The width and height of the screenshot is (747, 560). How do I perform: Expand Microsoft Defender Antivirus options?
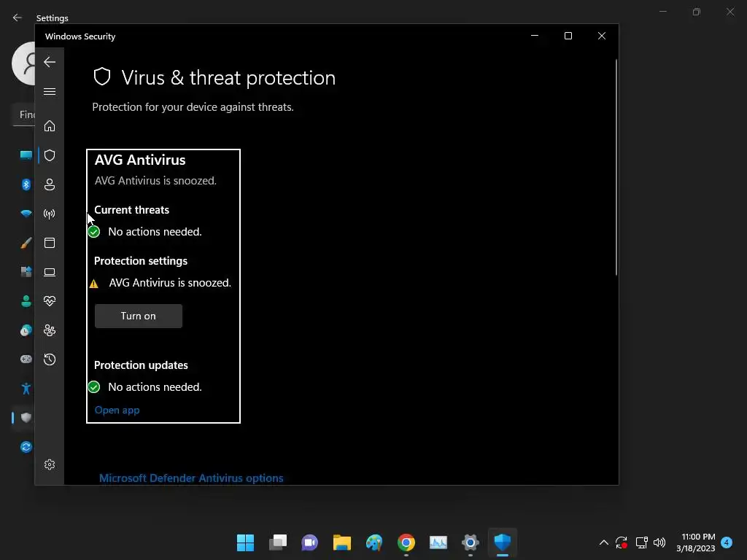(191, 478)
